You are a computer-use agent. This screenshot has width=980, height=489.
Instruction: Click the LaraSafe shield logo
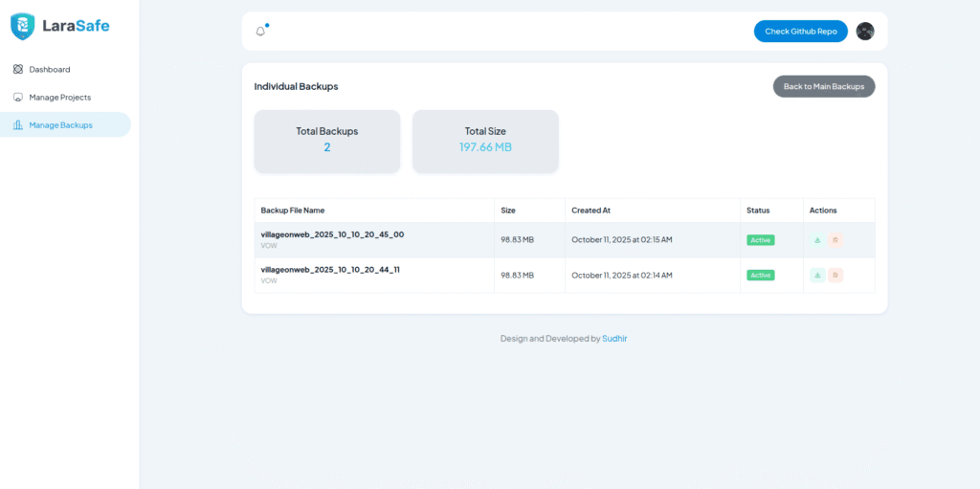22,27
